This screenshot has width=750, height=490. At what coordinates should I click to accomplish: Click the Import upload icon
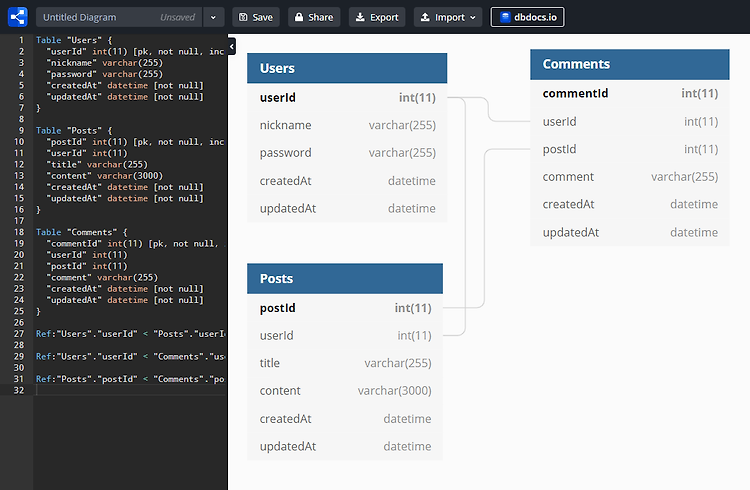425,17
